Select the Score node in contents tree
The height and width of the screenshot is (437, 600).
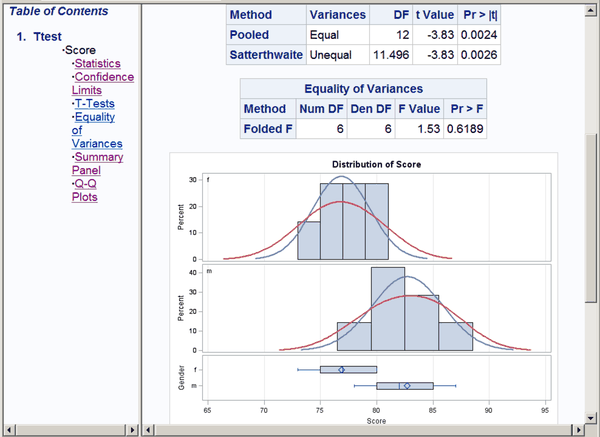tap(79, 50)
